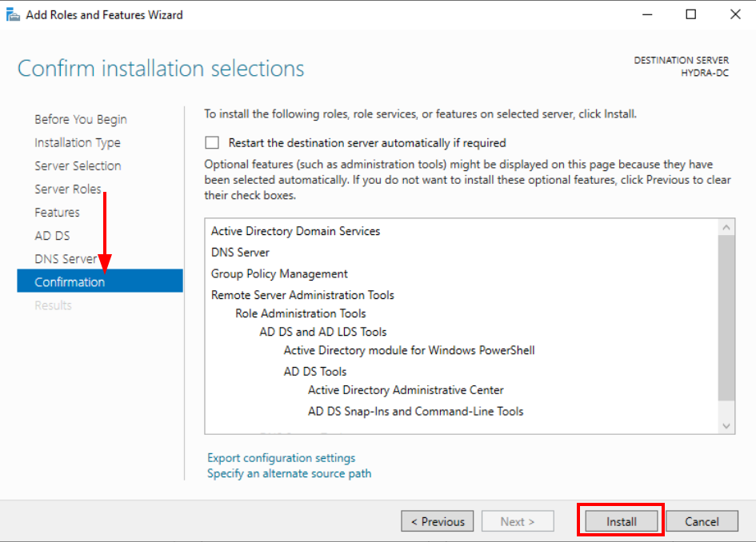Minimize the Add Roles wizard window

[647, 14]
